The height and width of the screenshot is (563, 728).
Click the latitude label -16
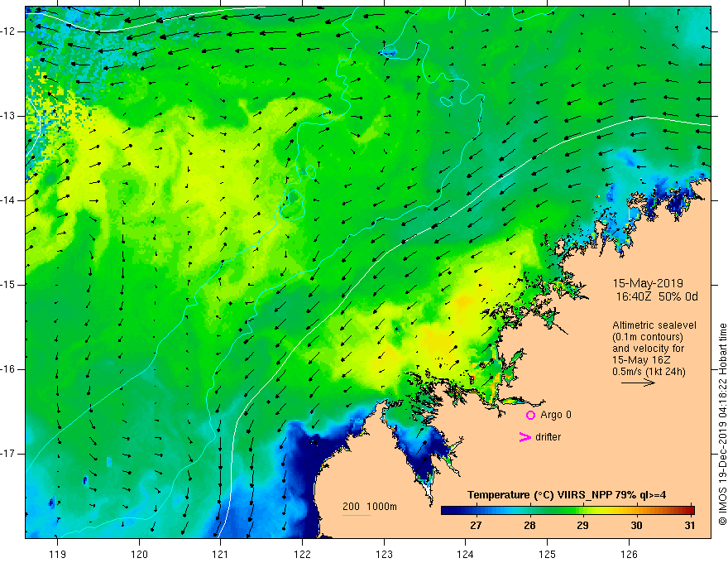(x=8, y=369)
